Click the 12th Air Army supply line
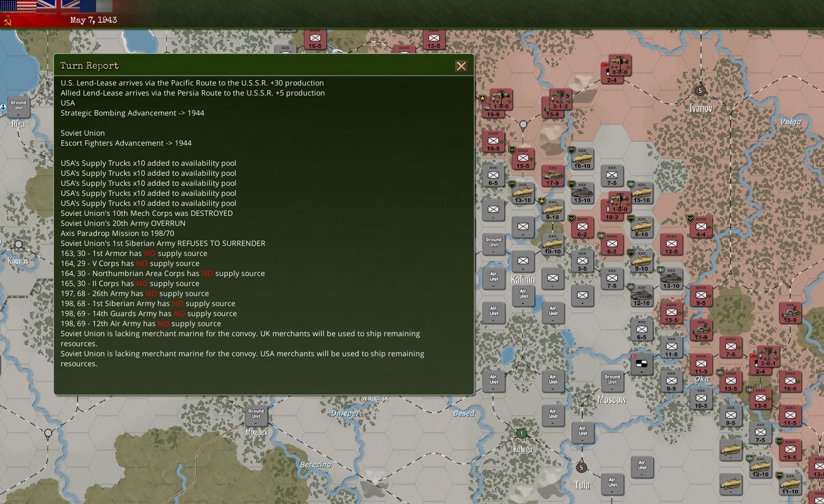Screen dimensions: 824x504 tap(141, 324)
